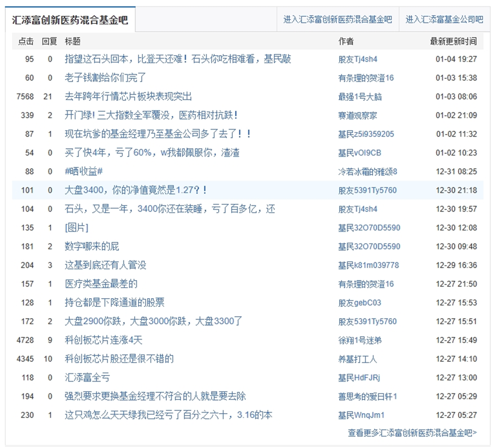
Task: Click author 股友Tj4sh4 on the 12-30 19:57 row
Action: (358, 209)
